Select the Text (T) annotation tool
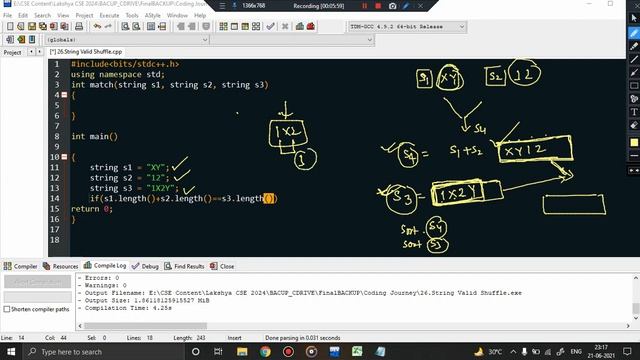The height and width of the screenshot is (360, 640). 633,112
